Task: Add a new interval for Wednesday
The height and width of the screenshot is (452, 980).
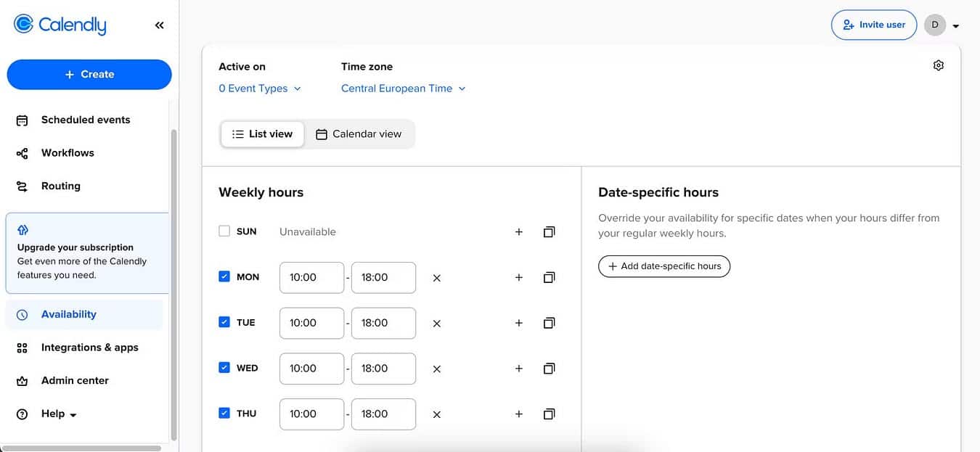Action: 518,369
